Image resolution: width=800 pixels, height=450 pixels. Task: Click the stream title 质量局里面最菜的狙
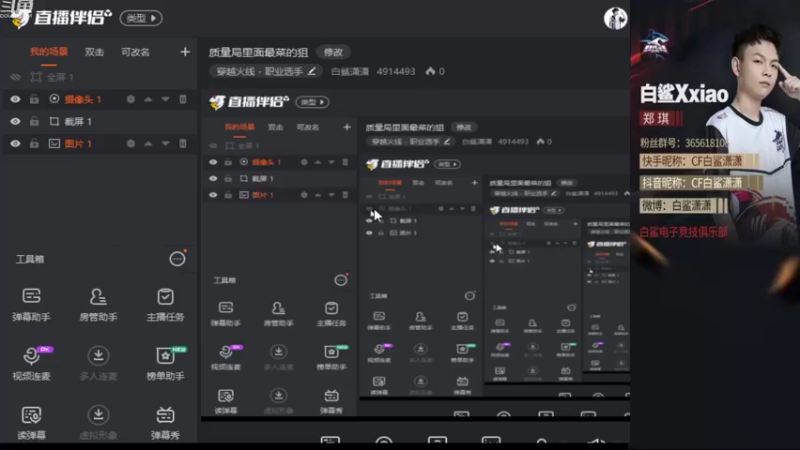click(258, 52)
